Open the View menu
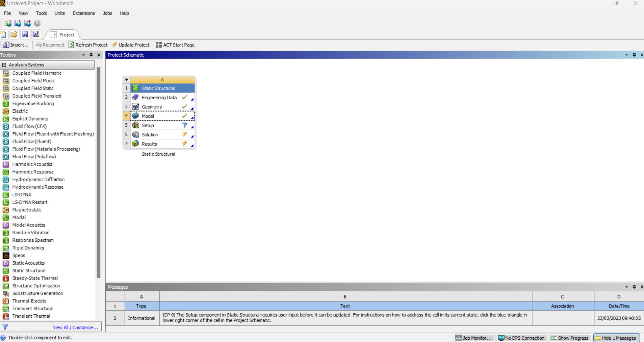 point(23,13)
